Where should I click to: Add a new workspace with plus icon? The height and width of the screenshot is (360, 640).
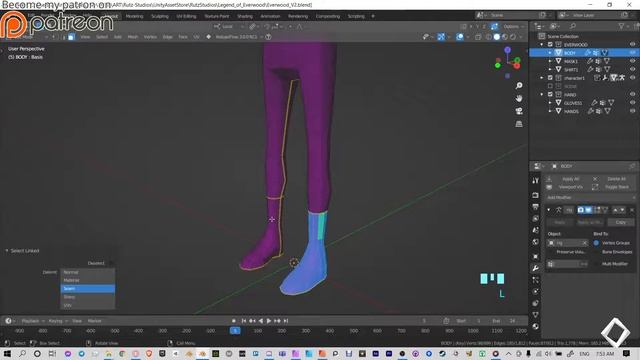tap(373, 16)
